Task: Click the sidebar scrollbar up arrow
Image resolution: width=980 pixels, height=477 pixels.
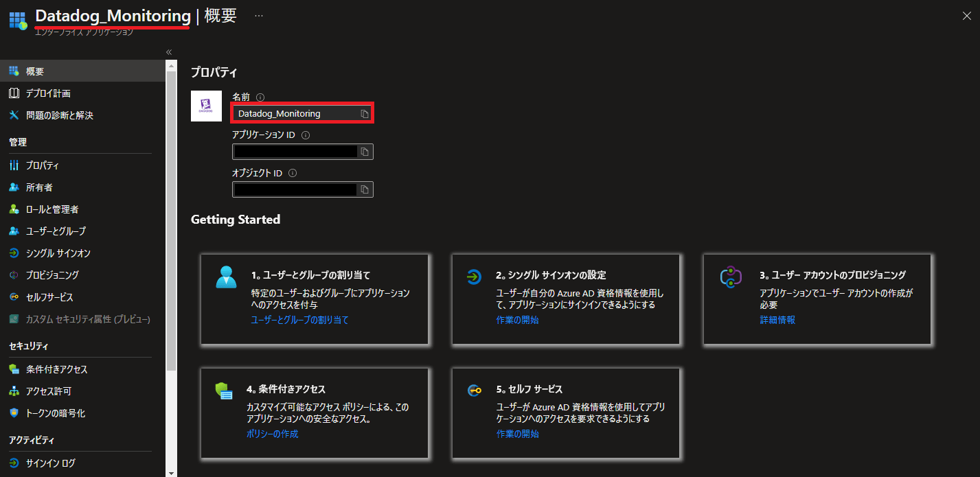Action: coord(172,65)
